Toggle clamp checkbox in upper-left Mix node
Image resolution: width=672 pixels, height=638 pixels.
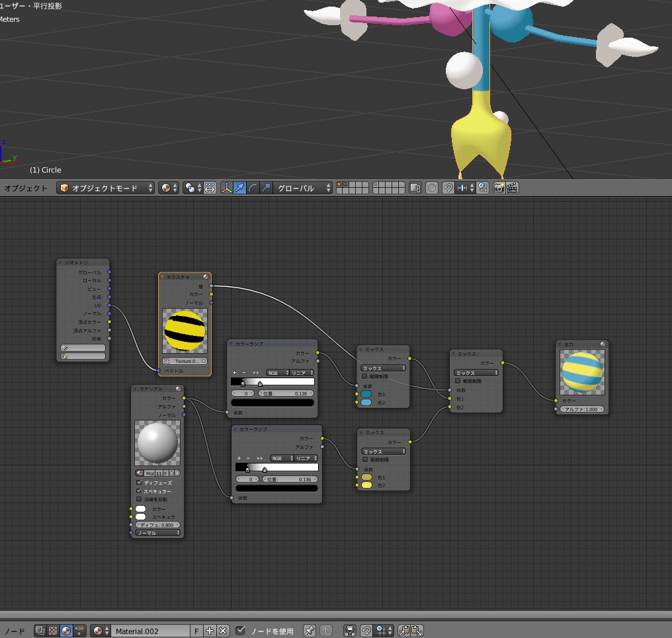[364, 376]
